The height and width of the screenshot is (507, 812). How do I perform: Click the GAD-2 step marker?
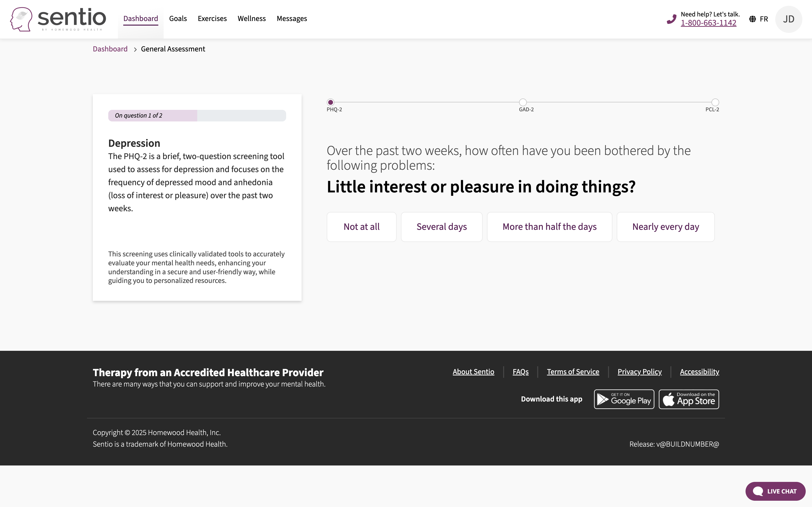[x=523, y=102]
